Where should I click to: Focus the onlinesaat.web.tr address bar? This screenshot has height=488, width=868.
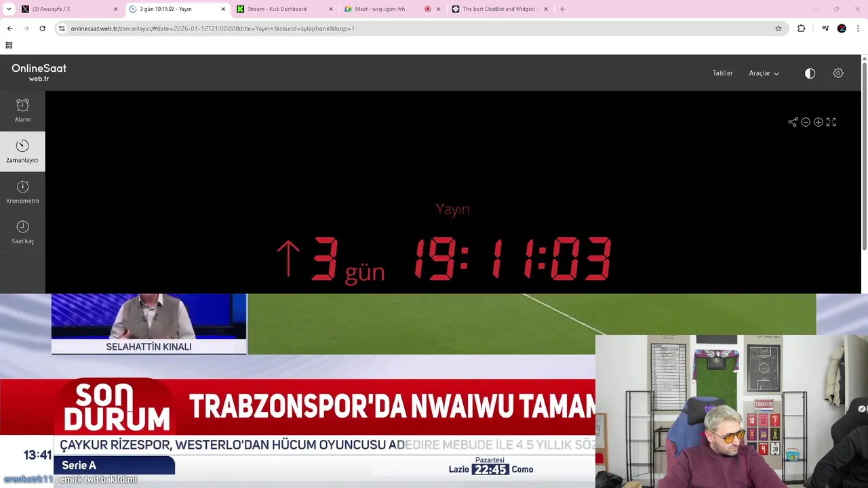[x=420, y=28]
